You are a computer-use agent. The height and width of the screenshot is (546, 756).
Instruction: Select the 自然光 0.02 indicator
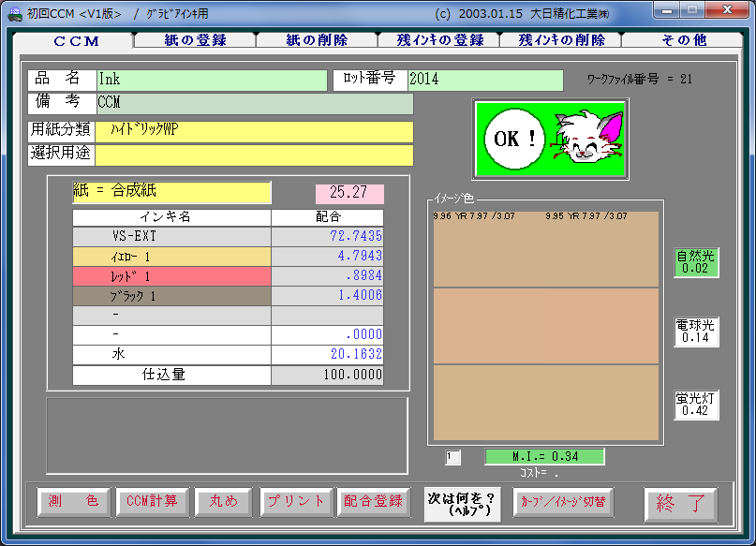click(x=696, y=262)
